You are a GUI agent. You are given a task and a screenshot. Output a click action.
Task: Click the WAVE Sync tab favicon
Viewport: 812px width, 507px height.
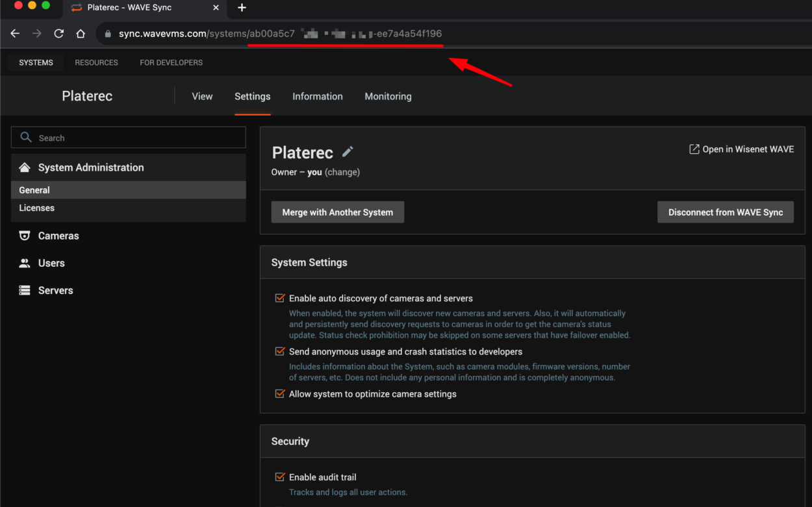pyautogui.click(x=77, y=8)
